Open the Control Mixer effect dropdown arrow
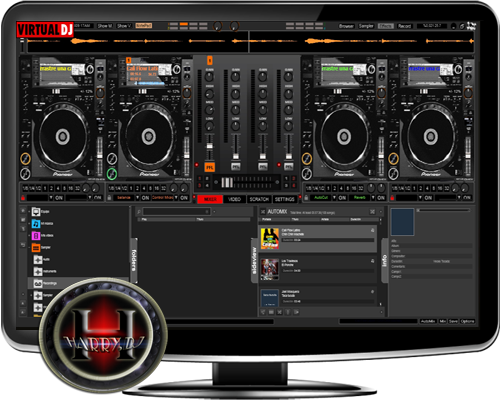The image size is (500, 400). (x=176, y=198)
